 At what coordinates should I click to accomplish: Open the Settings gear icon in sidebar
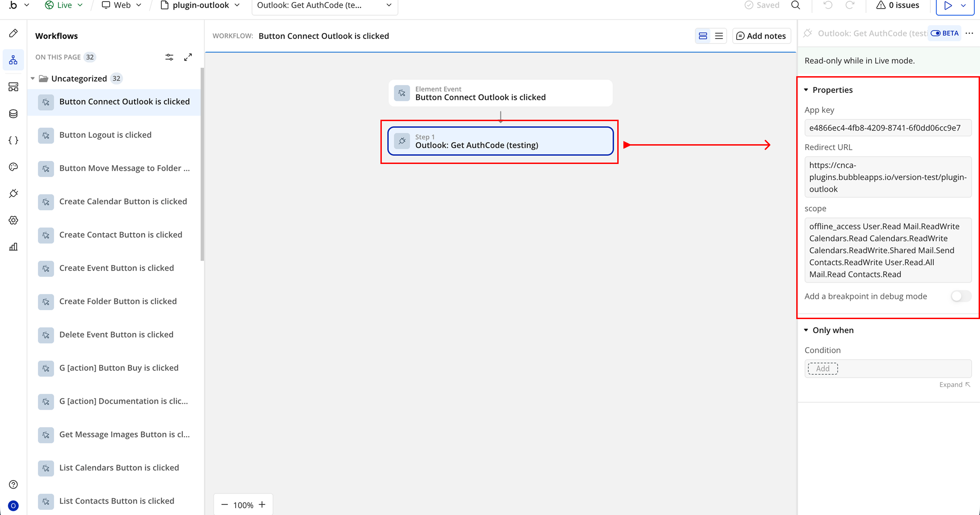pos(13,220)
